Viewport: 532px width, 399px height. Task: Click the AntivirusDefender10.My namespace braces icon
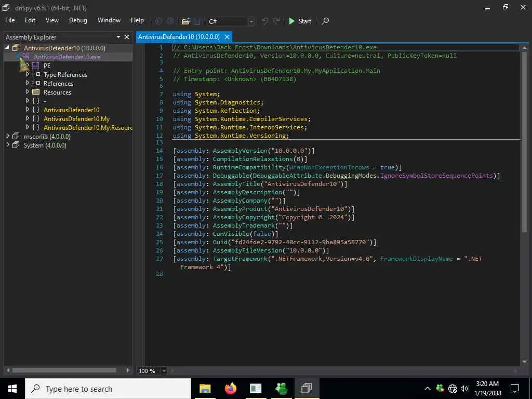click(36, 118)
